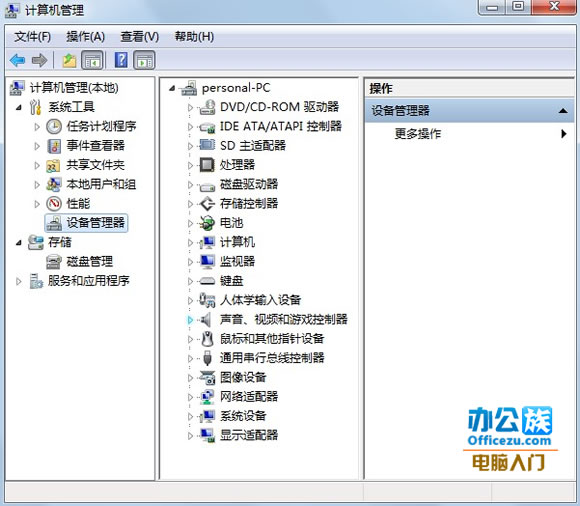Viewport: 580px width, 506px height.
Task: Select 磁盘管理 in the left tree
Action: point(90,262)
